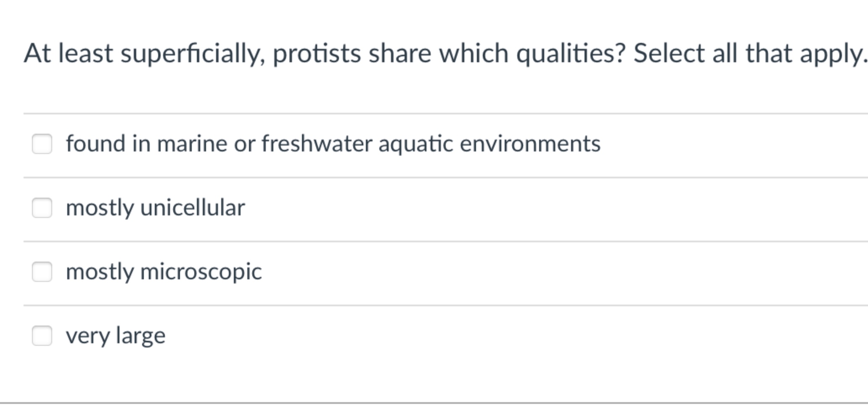The image size is (868, 419).
Task: Click the 'very large' label text
Action: pos(116,336)
